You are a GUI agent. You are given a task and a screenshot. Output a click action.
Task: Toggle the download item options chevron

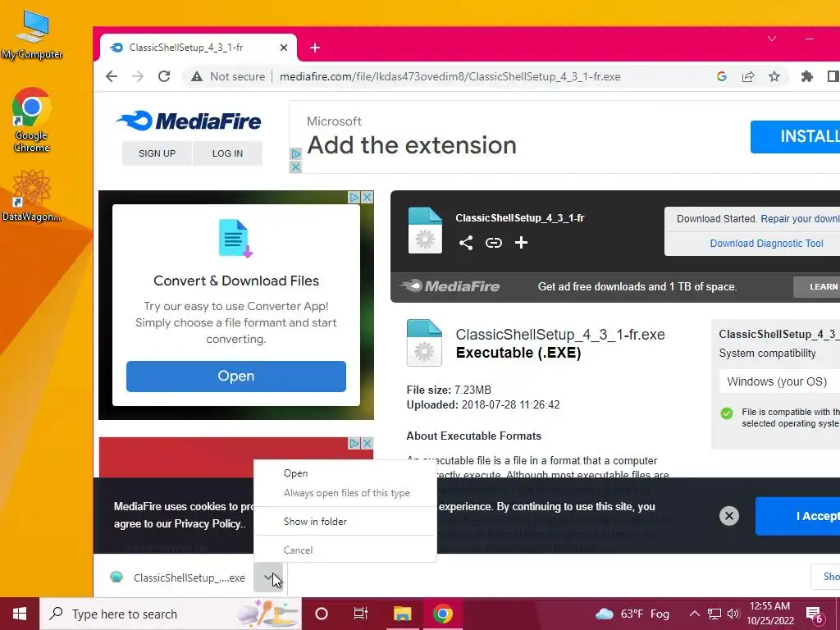(x=268, y=577)
